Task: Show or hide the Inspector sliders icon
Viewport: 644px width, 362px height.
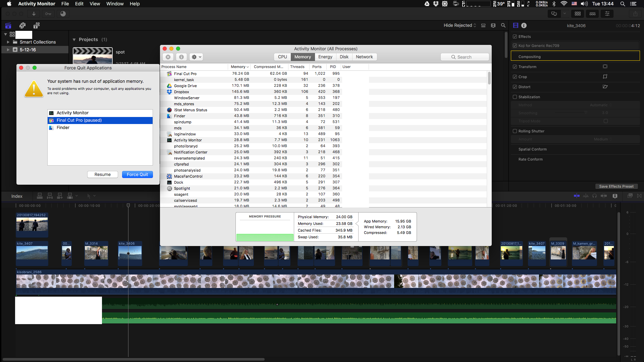Action: click(x=607, y=14)
